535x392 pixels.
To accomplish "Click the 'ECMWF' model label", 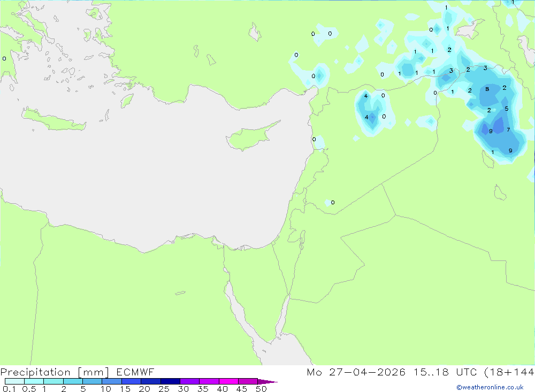I will [x=135, y=372].
